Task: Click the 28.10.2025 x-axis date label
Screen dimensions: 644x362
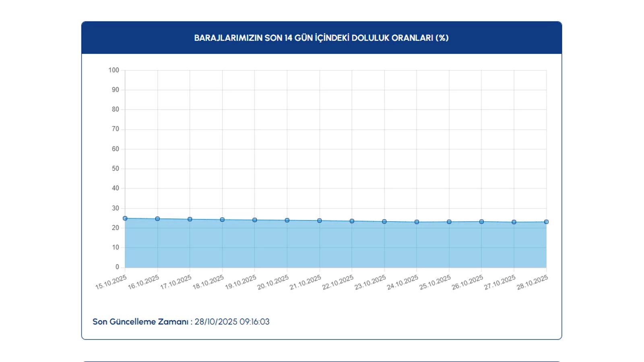Action: pos(532,282)
